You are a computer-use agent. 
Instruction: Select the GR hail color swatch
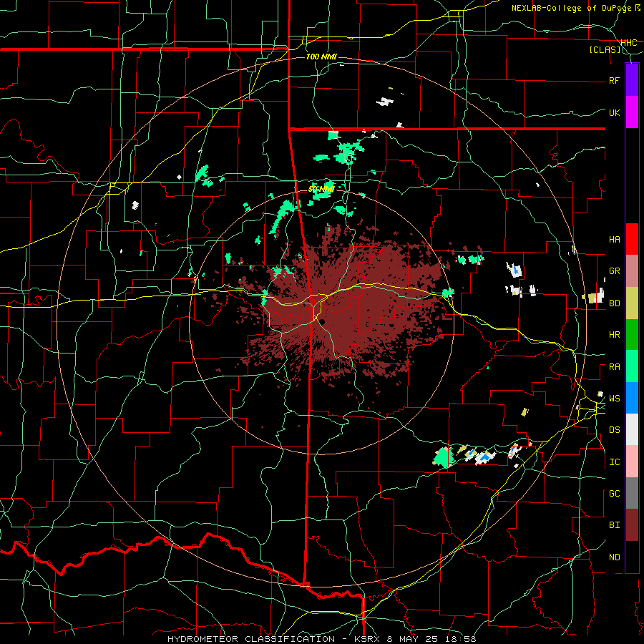coord(632,271)
